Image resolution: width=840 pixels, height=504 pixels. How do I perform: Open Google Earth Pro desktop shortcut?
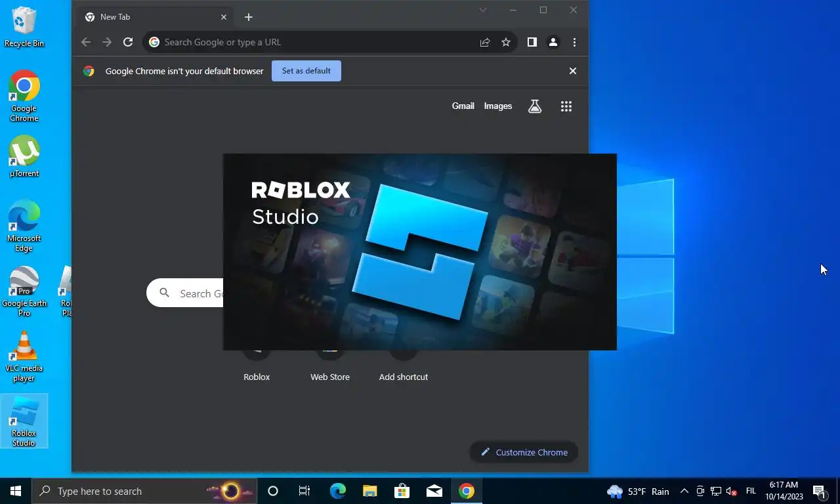[24, 291]
